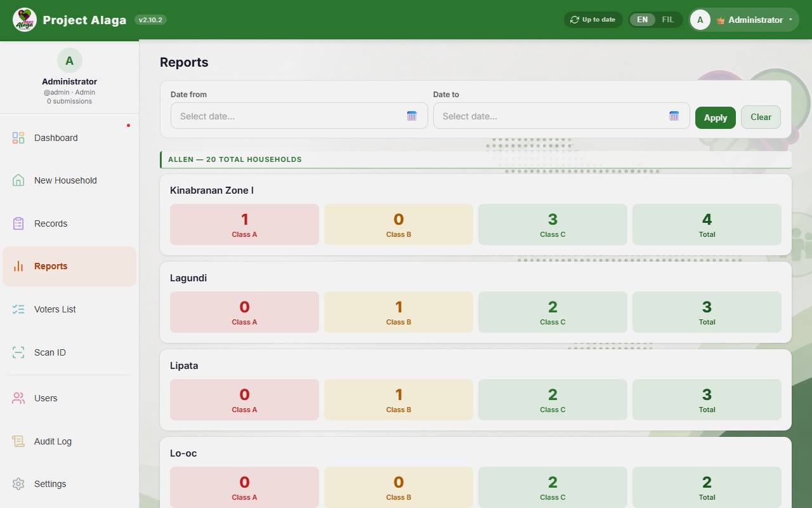The height and width of the screenshot is (508, 812).
Task: Click the Kinabranan Zone I Class C card
Action: [553, 224]
